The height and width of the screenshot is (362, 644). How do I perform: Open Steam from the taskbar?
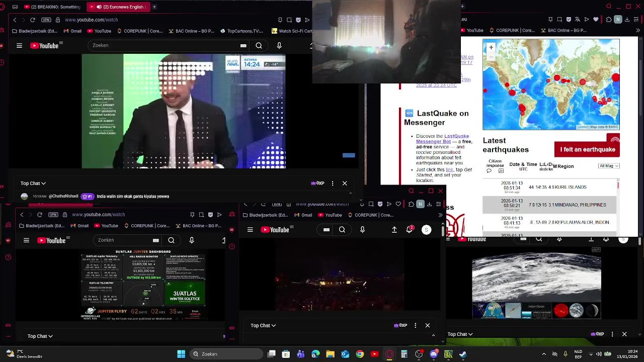[463, 354]
